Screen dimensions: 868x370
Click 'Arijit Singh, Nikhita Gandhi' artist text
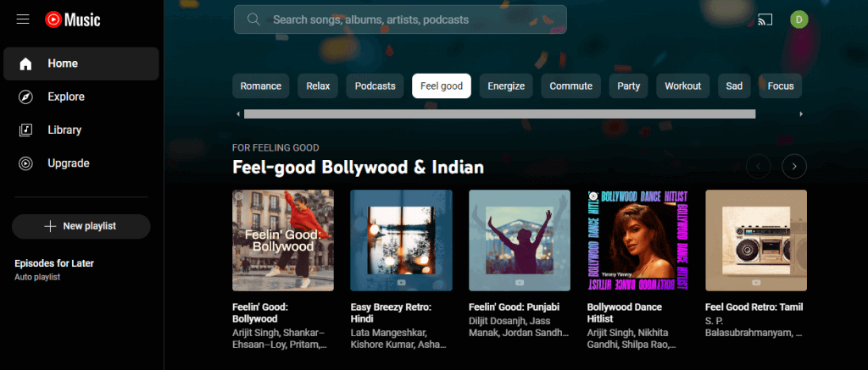pos(632,339)
